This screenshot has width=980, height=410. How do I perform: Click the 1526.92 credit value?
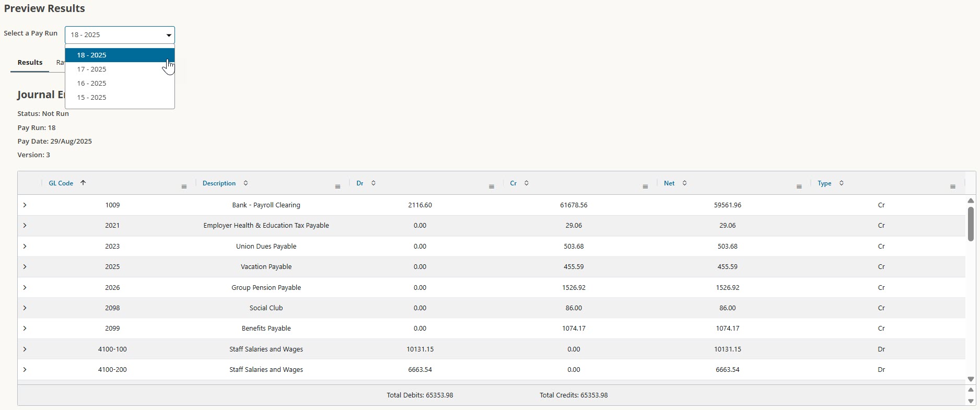coord(574,287)
